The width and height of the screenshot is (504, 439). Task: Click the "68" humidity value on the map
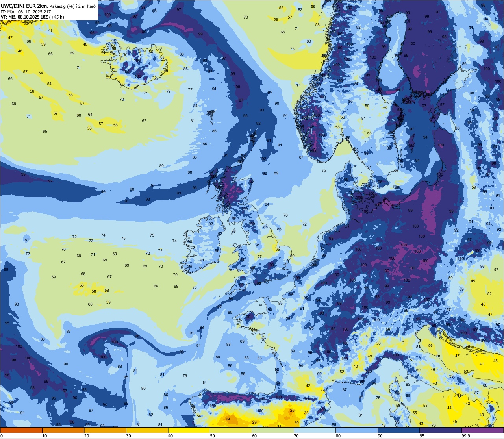coord(176,287)
